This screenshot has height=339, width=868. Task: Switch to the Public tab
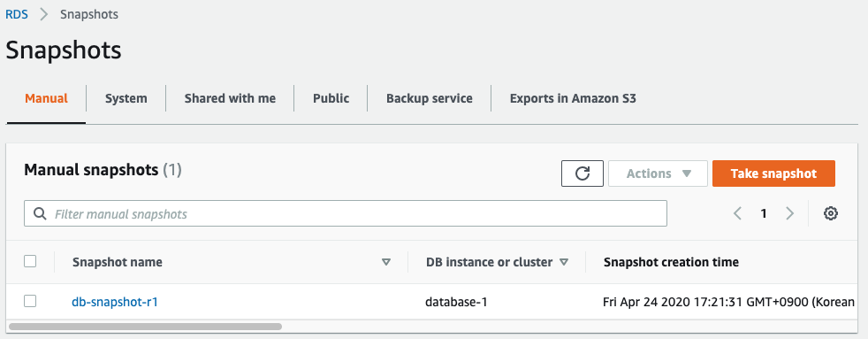pyautogui.click(x=331, y=98)
